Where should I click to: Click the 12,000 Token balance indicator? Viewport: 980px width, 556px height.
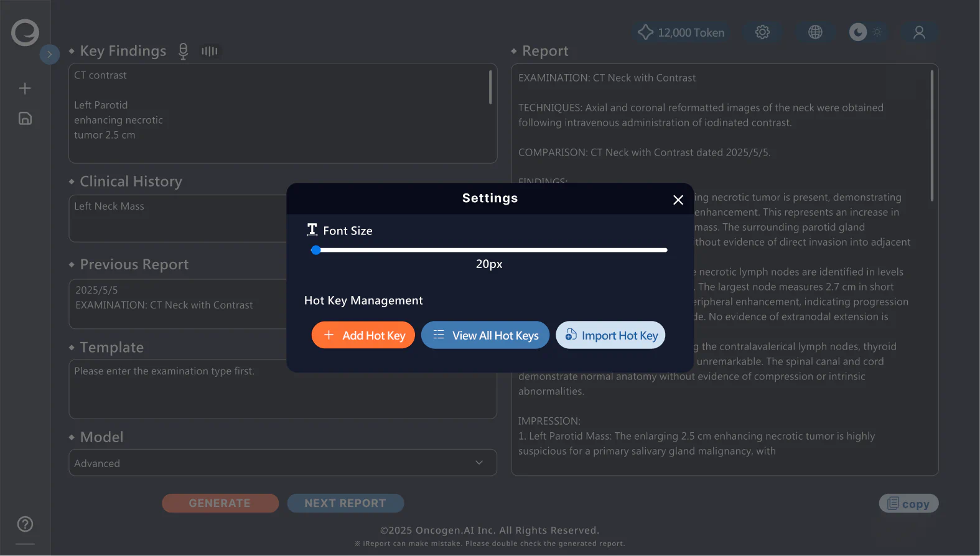pyautogui.click(x=681, y=32)
